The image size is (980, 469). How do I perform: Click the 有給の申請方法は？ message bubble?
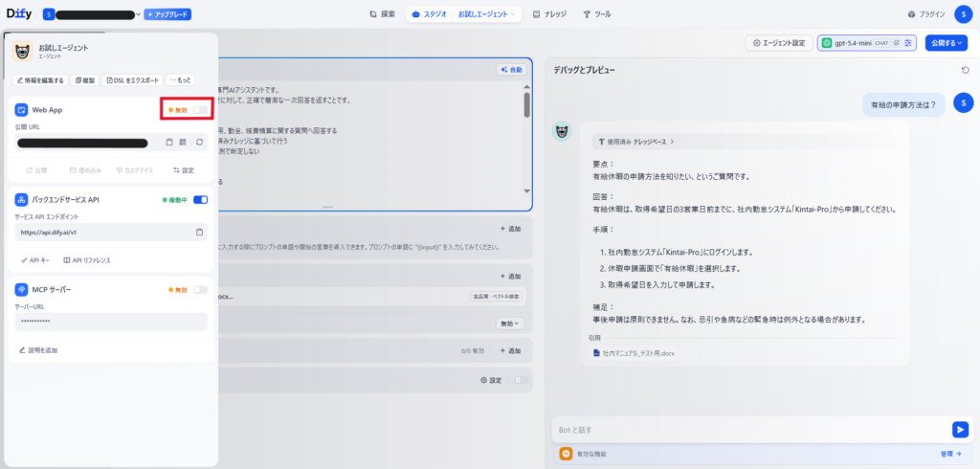pyautogui.click(x=903, y=104)
